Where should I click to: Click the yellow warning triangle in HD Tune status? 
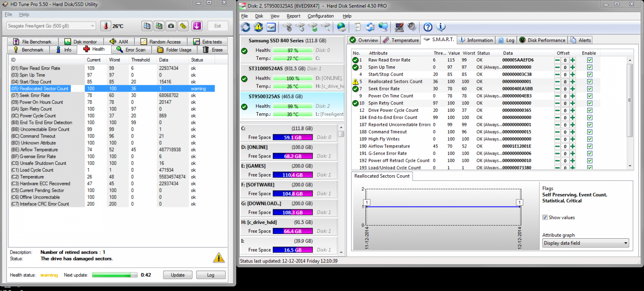click(x=219, y=258)
